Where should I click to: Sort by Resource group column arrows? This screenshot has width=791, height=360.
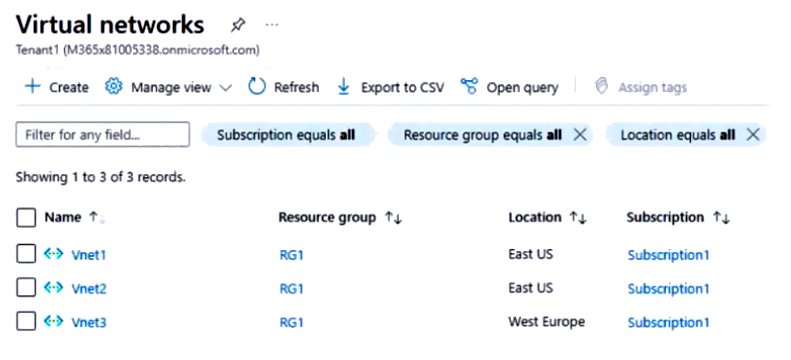coord(393,218)
